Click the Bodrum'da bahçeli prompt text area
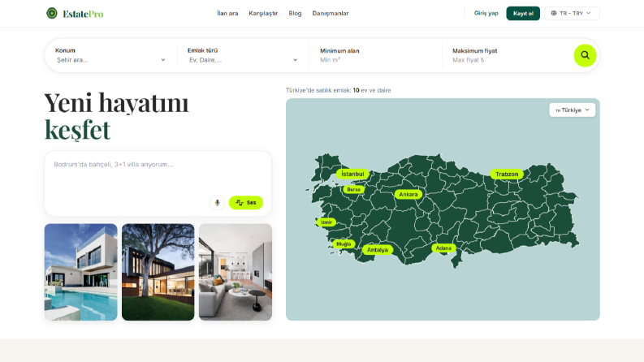Viewport: 644px width, 362px height. point(158,174)
